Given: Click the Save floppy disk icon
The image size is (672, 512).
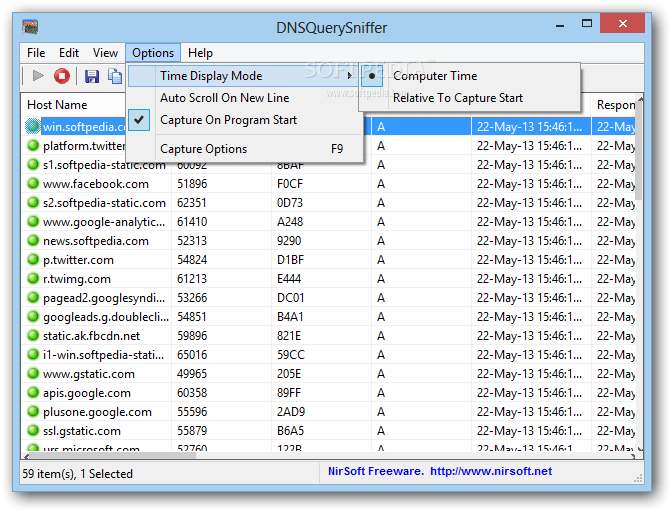Looking at the screenshot, I should (92, 76).
